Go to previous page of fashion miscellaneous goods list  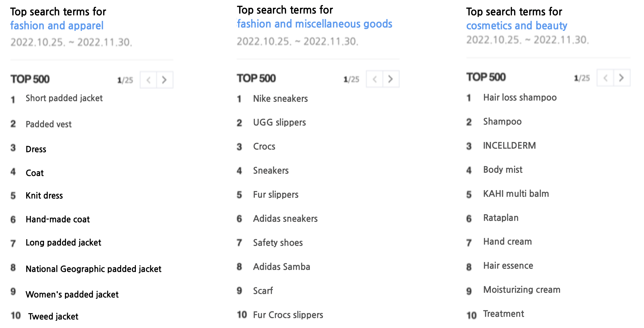(x=375, y=79)
